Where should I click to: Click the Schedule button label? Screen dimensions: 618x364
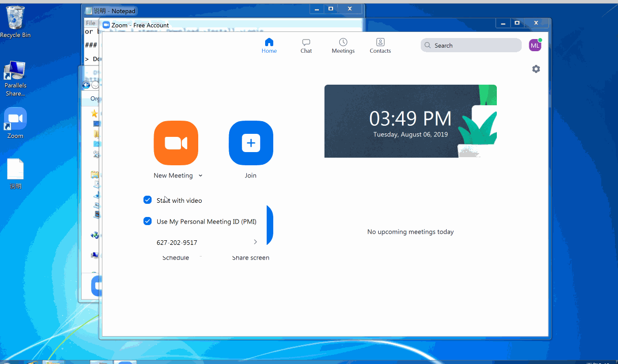tap(175, 258)
